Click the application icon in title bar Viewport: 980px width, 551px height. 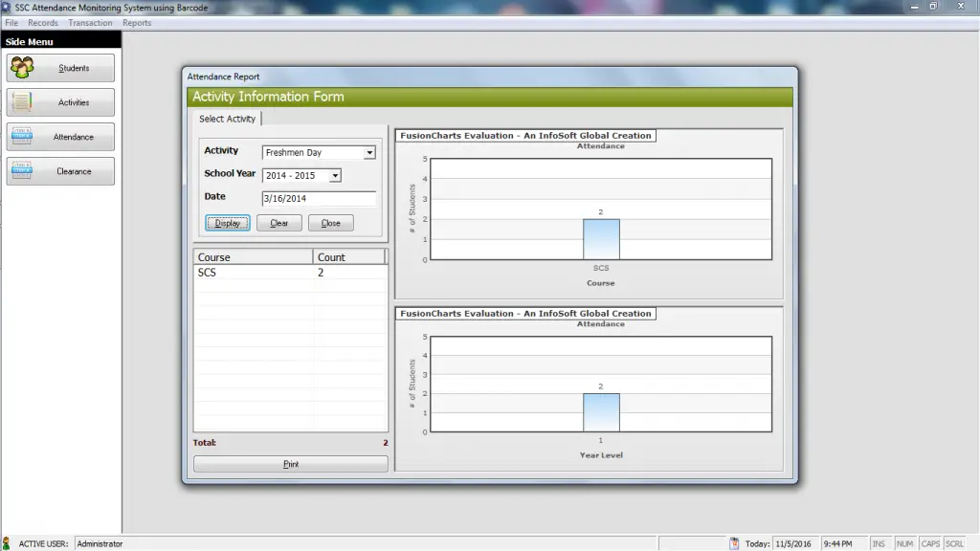click(7, 7)
